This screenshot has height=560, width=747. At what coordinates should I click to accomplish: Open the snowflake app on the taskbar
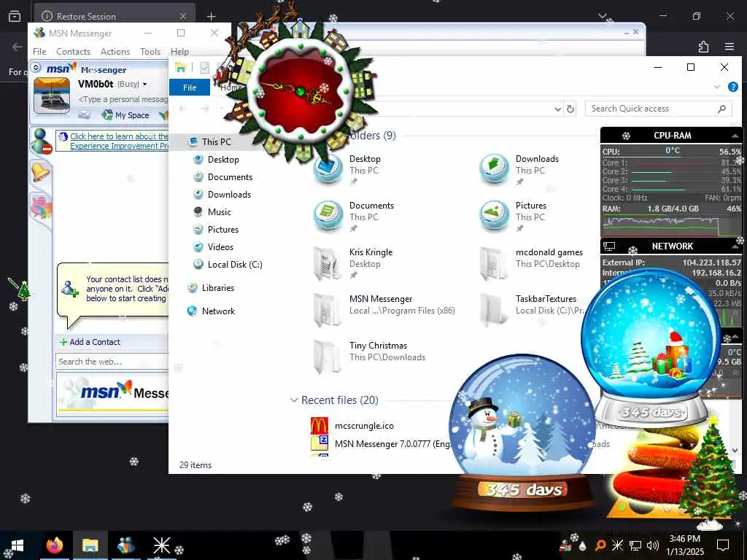tap(161, 545)
